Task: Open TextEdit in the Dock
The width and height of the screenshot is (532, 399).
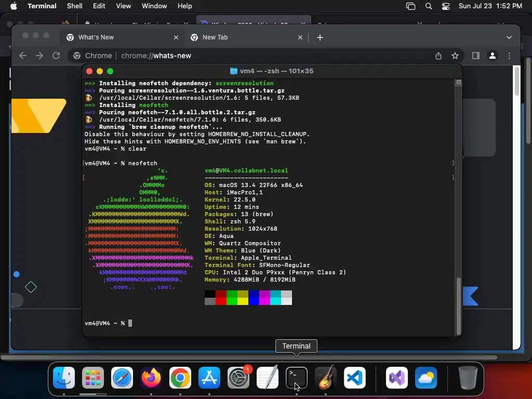Action: pos(268,378)
